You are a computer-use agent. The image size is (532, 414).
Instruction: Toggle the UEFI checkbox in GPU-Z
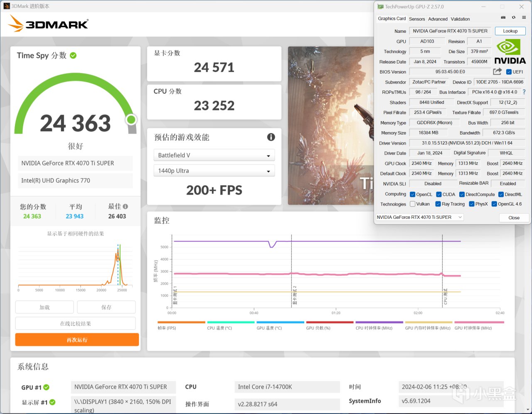(509, 72)
